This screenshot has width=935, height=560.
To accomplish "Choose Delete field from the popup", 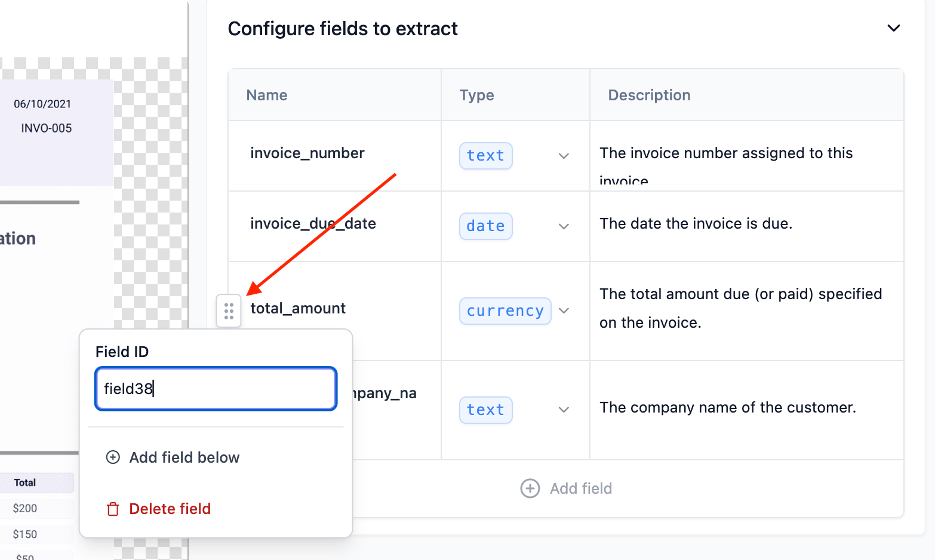I will [x=170, y=509].
